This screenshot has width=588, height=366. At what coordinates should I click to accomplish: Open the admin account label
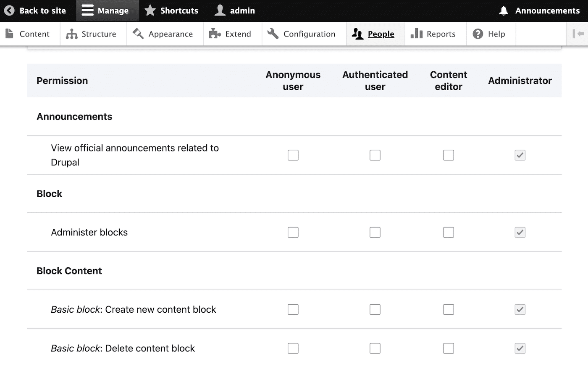click(x=242, y=10)
